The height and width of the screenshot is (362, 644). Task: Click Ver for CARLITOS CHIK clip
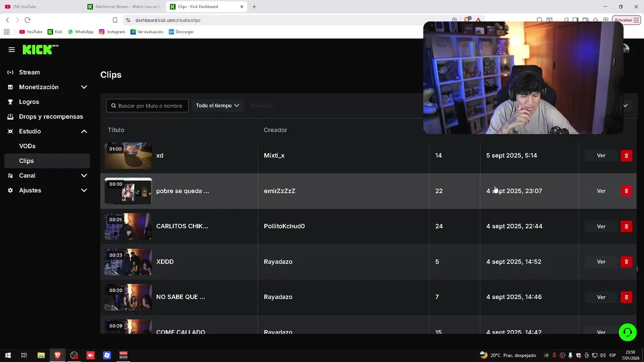click(x=601, y=226)
